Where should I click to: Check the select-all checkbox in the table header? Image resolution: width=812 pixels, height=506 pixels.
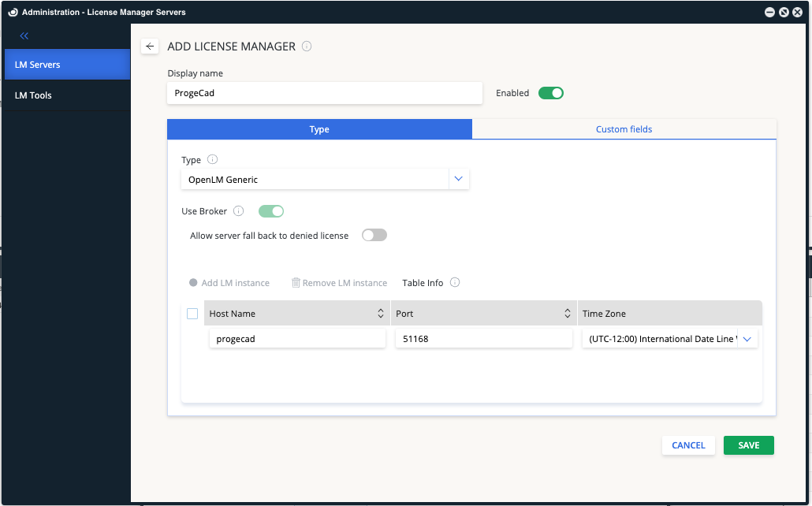[192, 313]
